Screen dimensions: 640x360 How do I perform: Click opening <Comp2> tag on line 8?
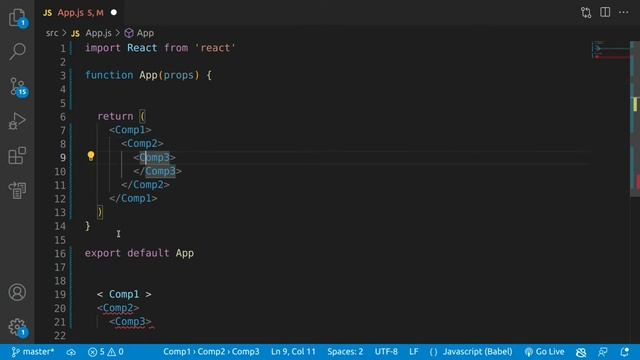coord(142,143)
